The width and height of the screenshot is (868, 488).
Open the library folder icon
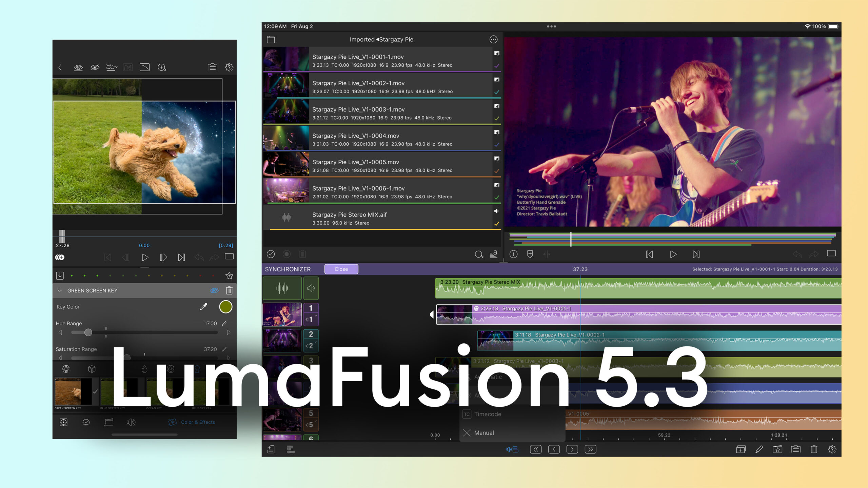[271, 40]
